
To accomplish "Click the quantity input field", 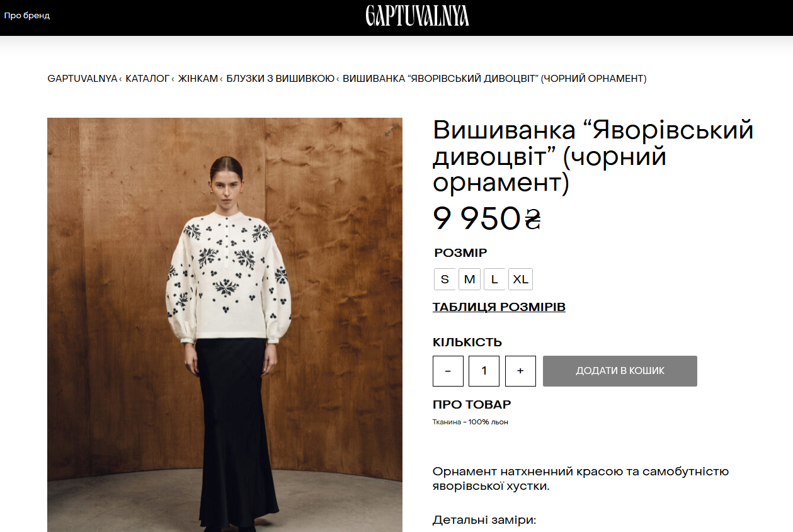I will 484,371.
